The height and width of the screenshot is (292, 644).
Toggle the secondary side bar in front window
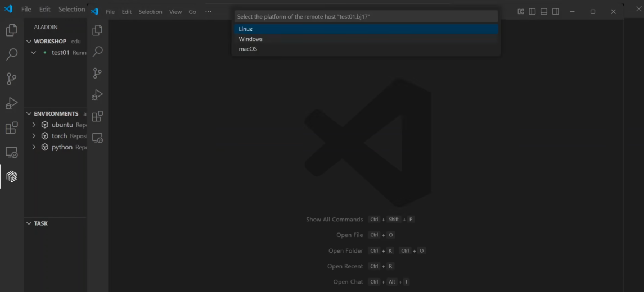(556, 11)
